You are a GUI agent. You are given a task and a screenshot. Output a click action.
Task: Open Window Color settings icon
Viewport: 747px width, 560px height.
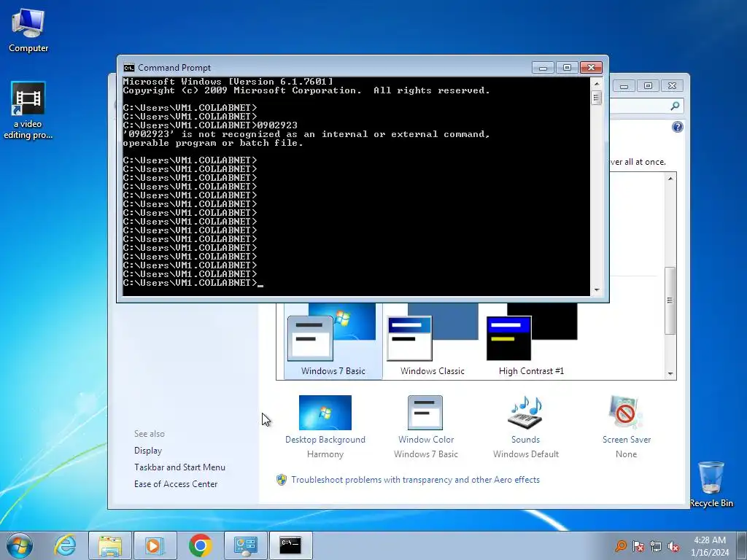(425, 413)
